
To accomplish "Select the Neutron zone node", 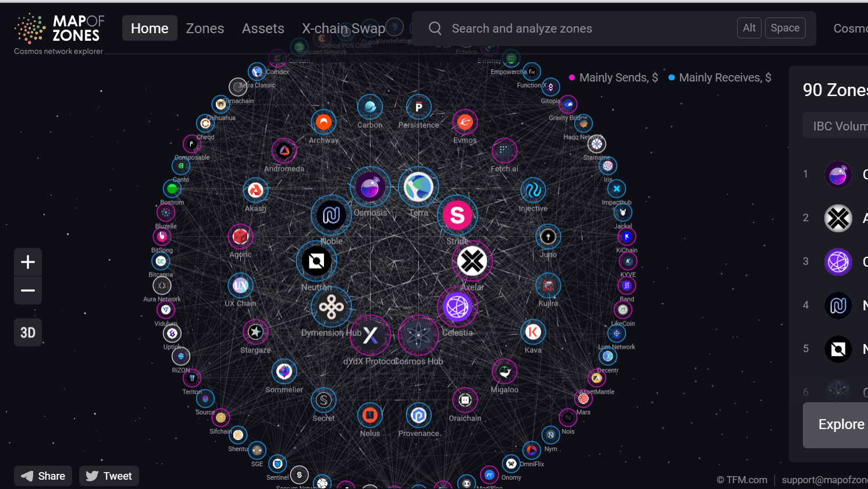I will pyautogui.click(x=316, y=261).
